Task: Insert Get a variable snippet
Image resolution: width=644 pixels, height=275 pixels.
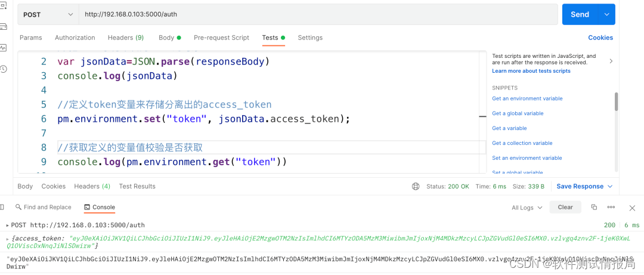Action: pos(509,128)
